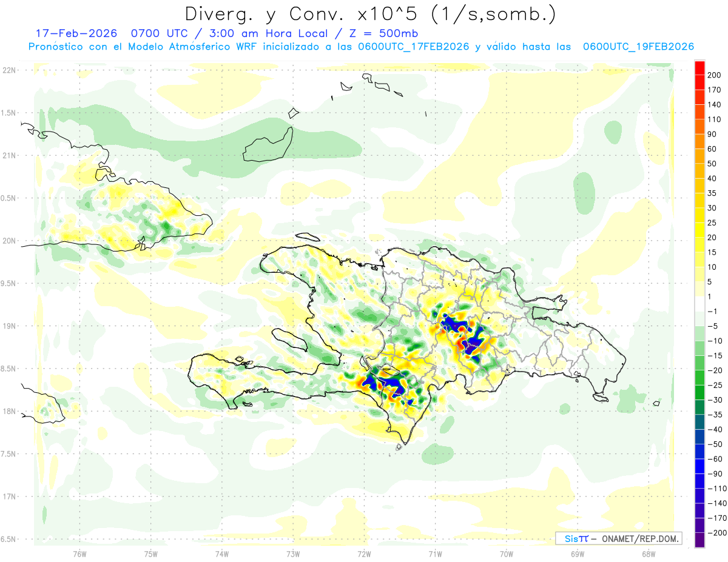This screenshot has height=562, width=728.
Task: Click the red color swatch above 200
Action: (x=699, y=67)
